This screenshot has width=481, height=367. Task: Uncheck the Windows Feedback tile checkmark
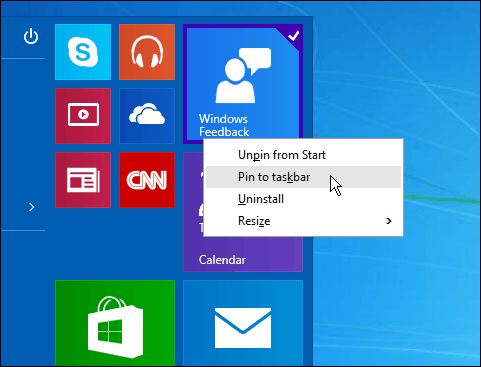click(293, 35)
